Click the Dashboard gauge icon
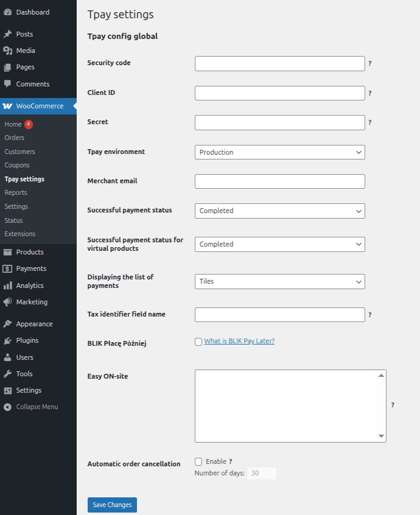The width and height of the screenshot is (420, 515). click(8, 12)
